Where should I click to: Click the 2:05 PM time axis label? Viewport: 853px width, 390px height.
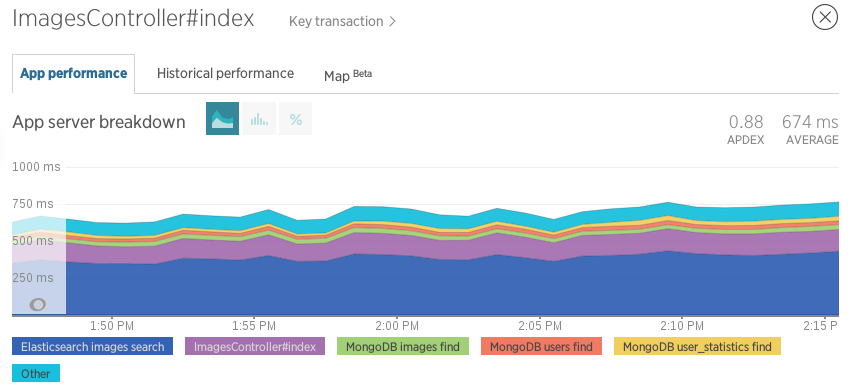539,326
